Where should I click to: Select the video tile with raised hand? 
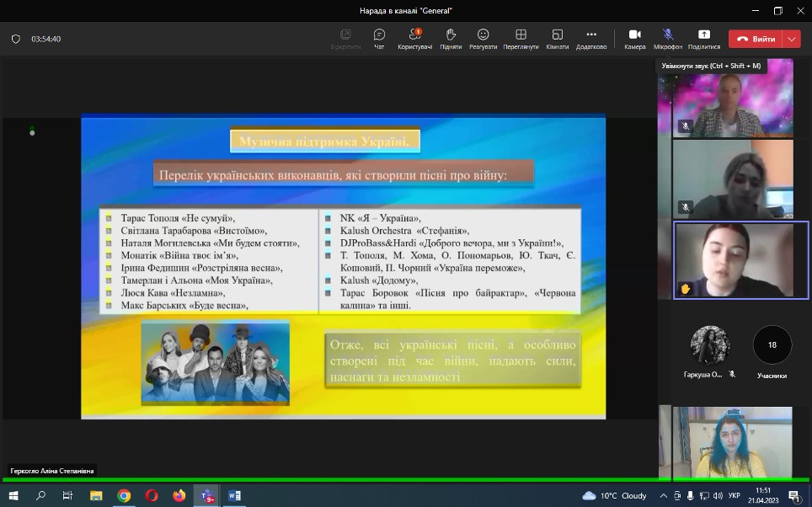(741, 260)
